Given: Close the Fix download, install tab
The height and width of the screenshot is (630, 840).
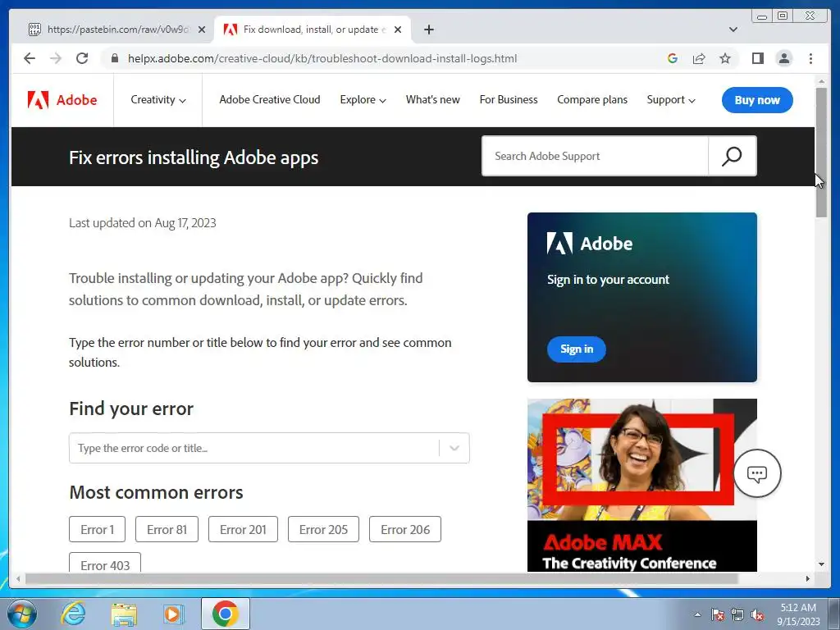Looking at the screenshot, I should [x=398, y=30].
